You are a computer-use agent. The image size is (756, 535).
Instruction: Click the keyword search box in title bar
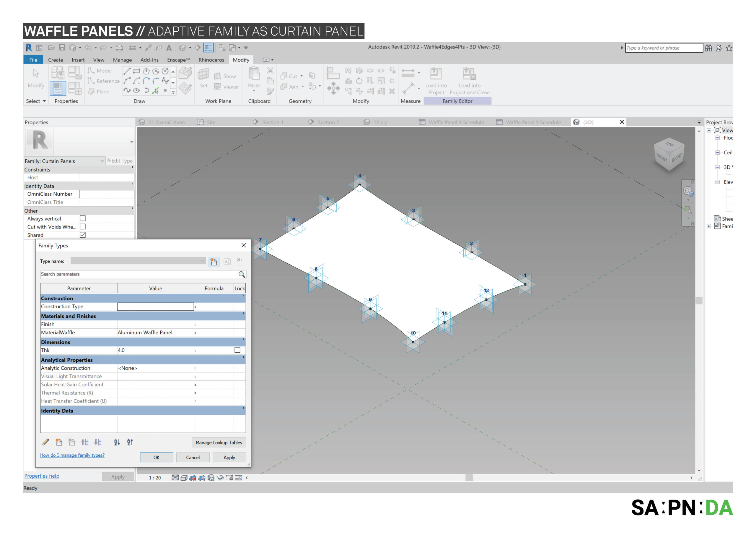point(664,48)
